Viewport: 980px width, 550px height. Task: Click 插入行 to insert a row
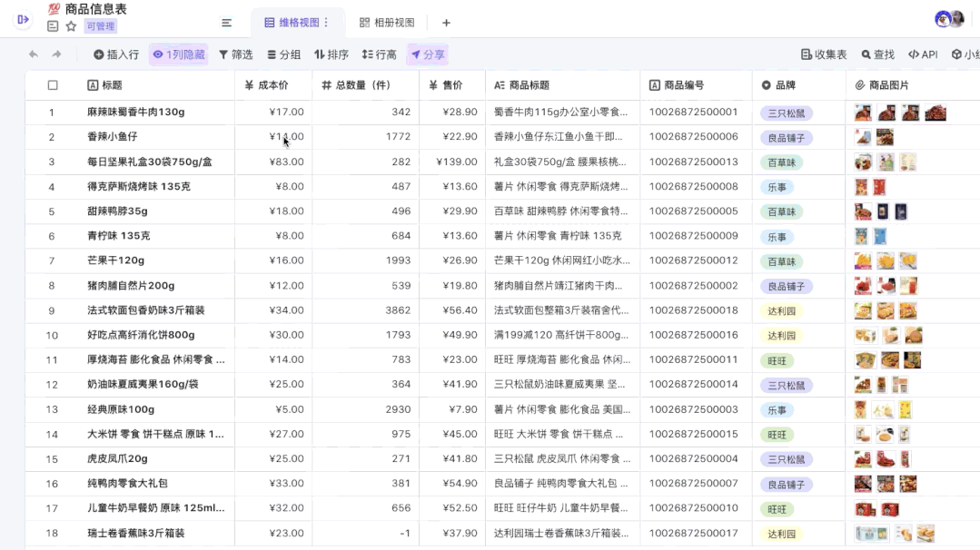click(116, 54)
